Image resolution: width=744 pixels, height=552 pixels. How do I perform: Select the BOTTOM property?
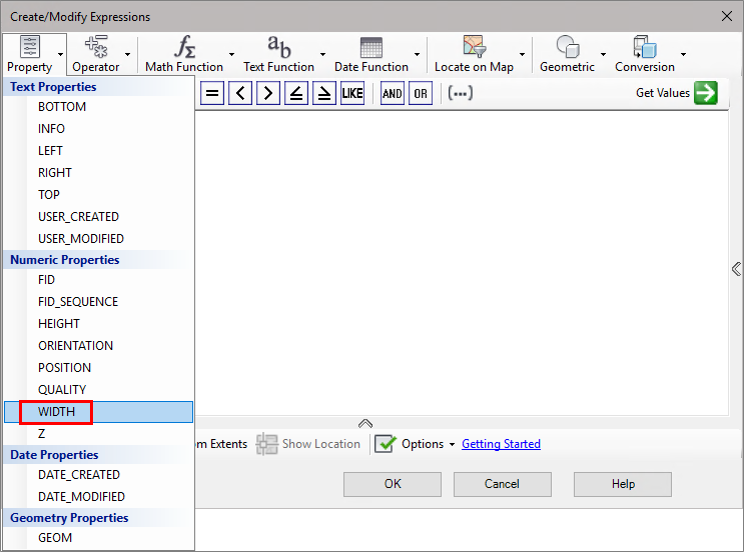pos(98,107)
